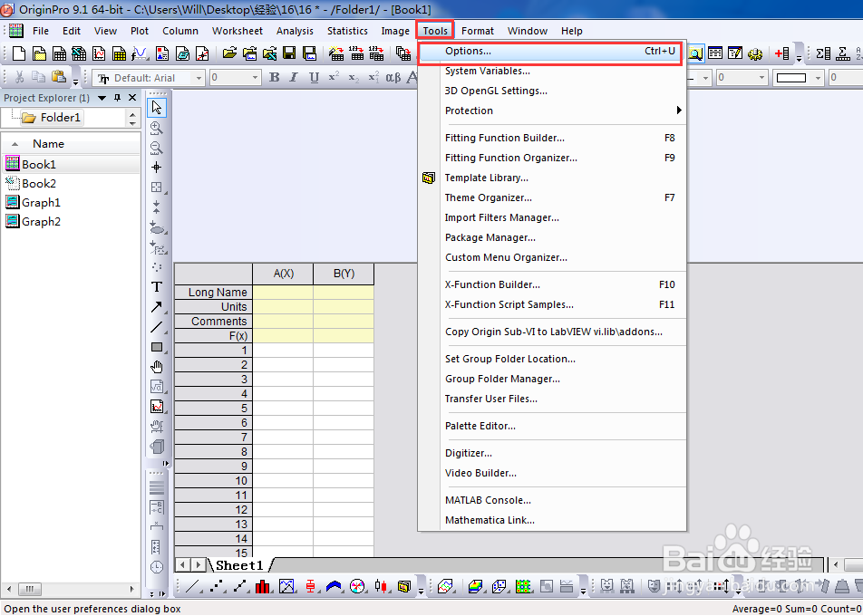Click the New Matrix toolbar icon
The width and height of the screenshot is (863, 616).
[119, 53]
